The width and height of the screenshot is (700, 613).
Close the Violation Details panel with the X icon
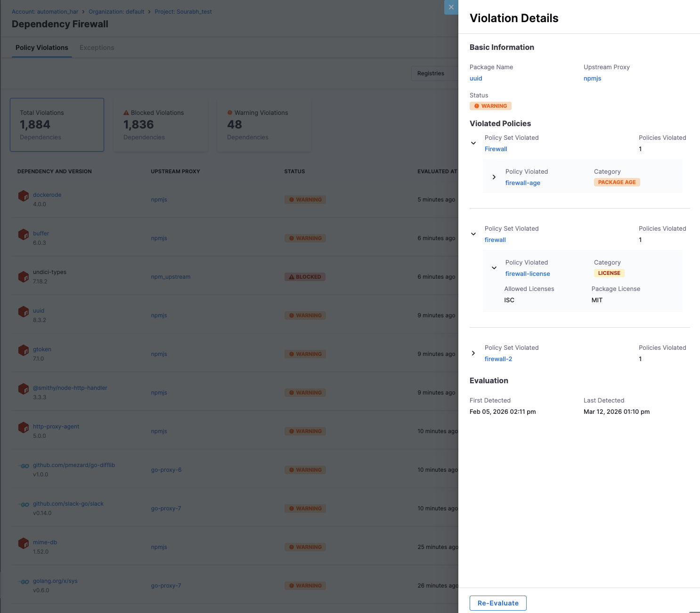point(451,7)
